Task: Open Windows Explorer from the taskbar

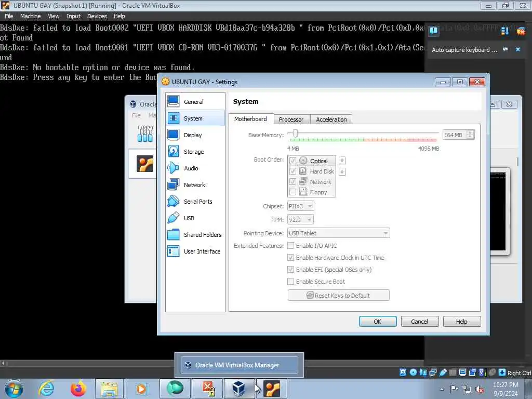Action: tap(109, 389)
